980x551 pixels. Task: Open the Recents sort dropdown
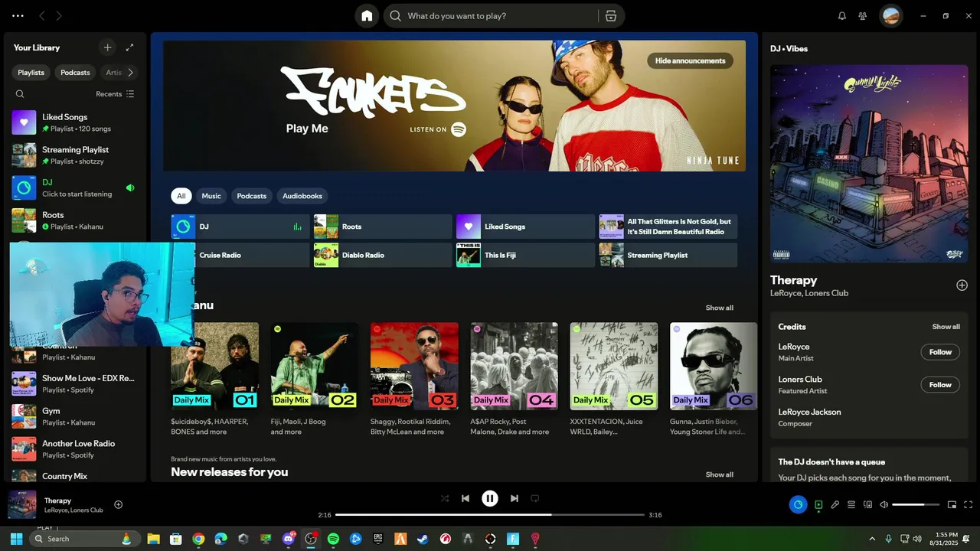coord(115,94)
